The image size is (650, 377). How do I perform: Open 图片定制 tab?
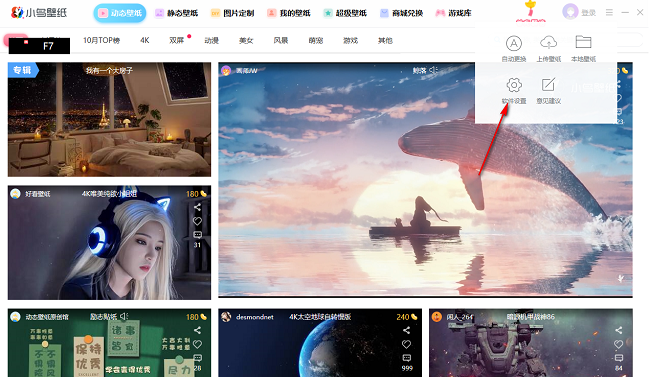(233, 13)
